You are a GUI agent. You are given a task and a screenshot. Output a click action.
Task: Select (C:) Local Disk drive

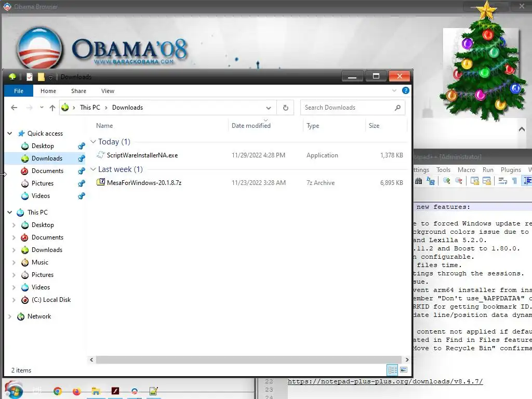click(51, 300)
